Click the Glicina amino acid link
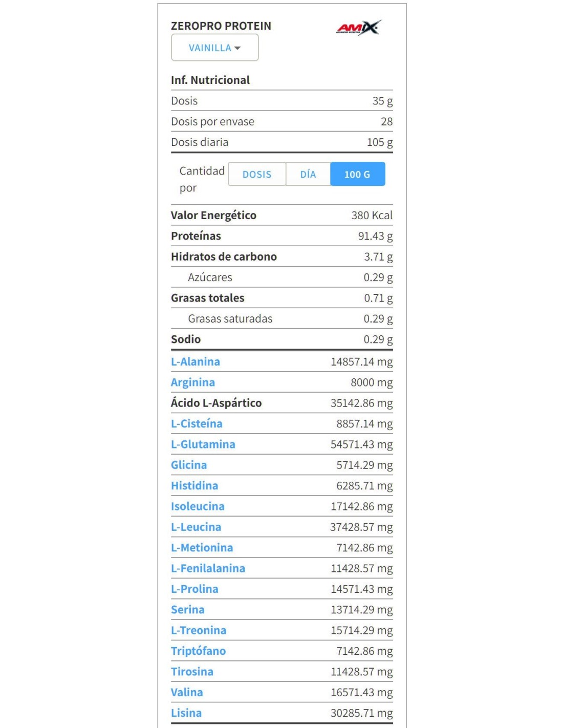Viewport: 563px width, 728px height. [x=189, y=465]
